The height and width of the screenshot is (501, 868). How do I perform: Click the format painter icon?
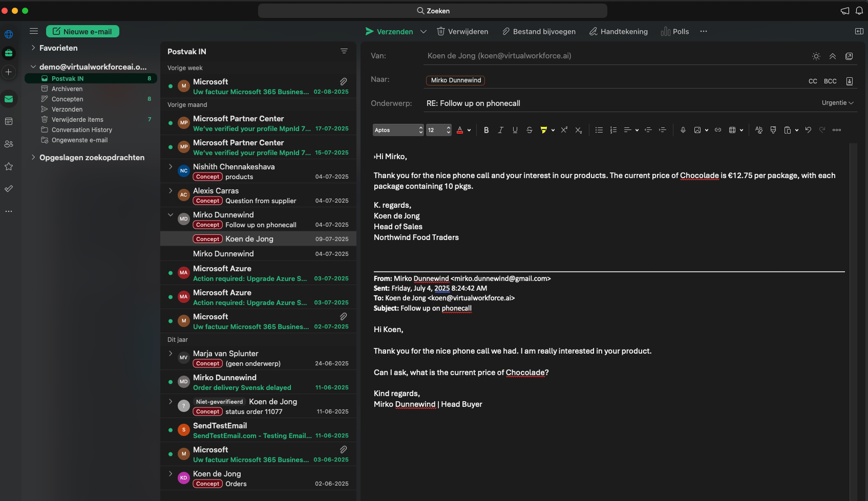tap(773, 130)
